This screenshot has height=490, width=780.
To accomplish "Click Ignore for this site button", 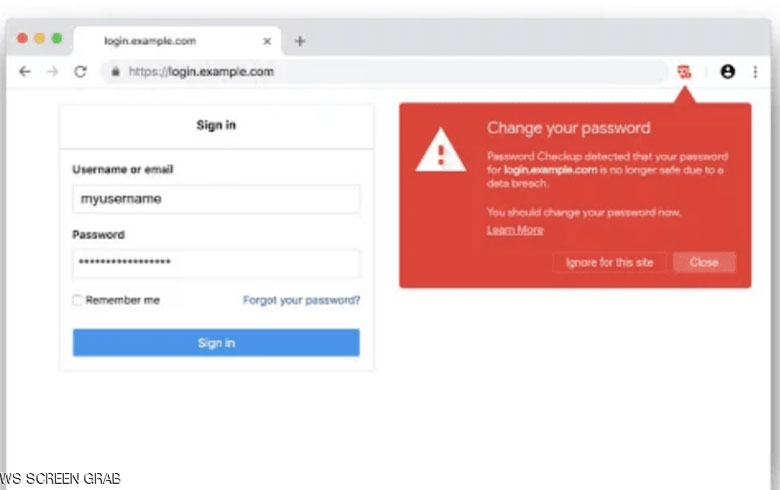I will pyautogui.click(x=609, y=262).
